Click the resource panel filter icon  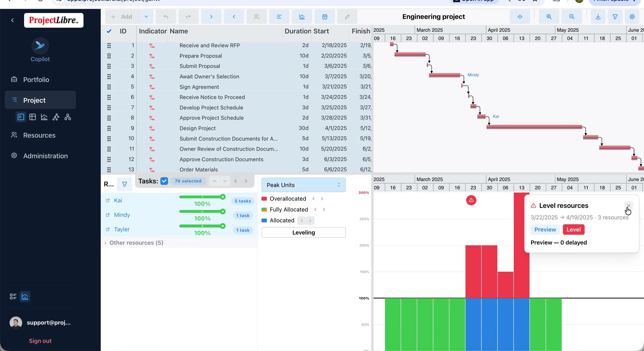pyautogui.click(x=125, y=184)
